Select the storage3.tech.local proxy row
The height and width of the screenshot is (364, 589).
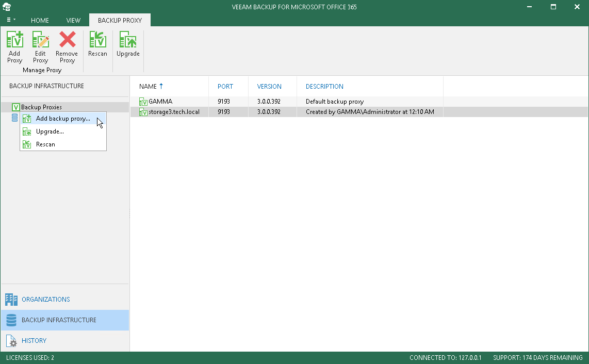click(x=359, y=112)
